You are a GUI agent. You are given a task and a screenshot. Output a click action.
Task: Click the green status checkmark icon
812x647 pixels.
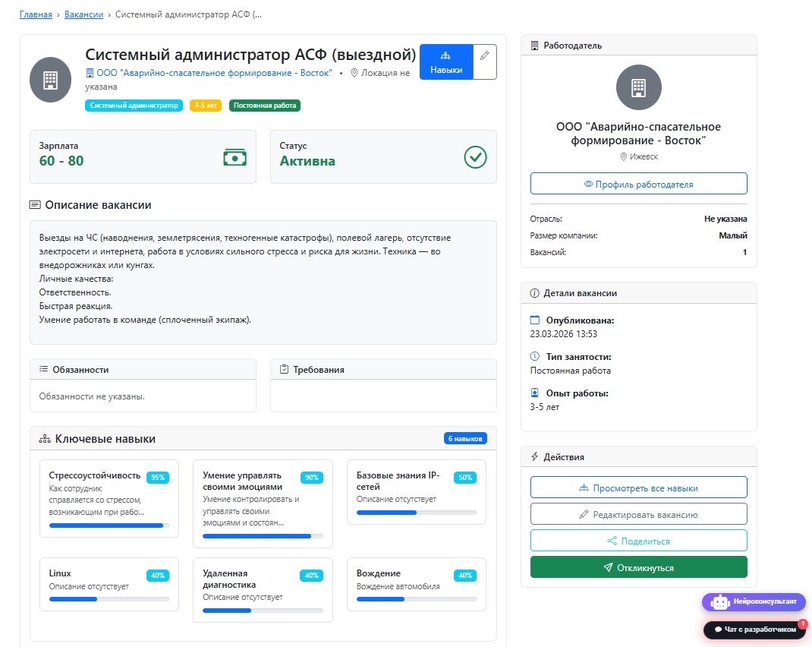(x=475, y=157)
